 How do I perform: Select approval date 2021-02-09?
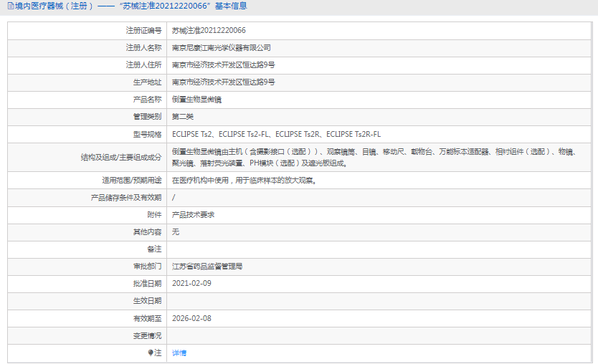191,283
